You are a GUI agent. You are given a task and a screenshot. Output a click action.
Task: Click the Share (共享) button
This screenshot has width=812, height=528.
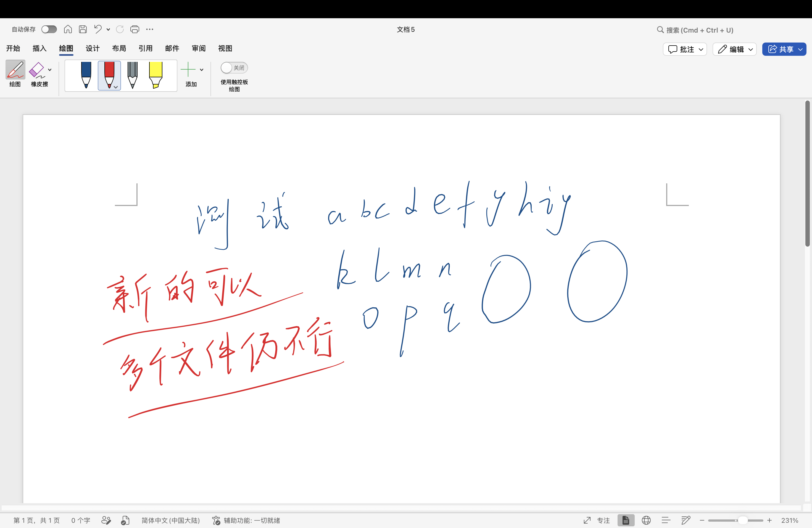coord(784,49)
